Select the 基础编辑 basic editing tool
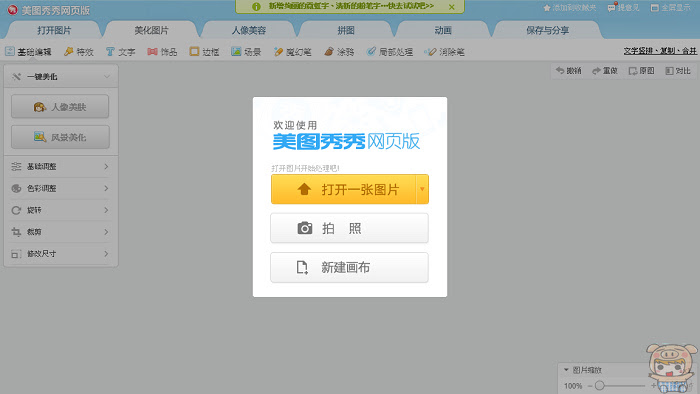This screenshot has height=394, width=700. (29, 52)
